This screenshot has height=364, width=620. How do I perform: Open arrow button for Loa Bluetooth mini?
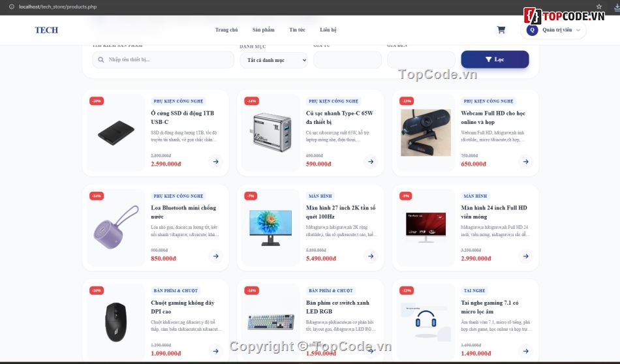pos(215,256)
